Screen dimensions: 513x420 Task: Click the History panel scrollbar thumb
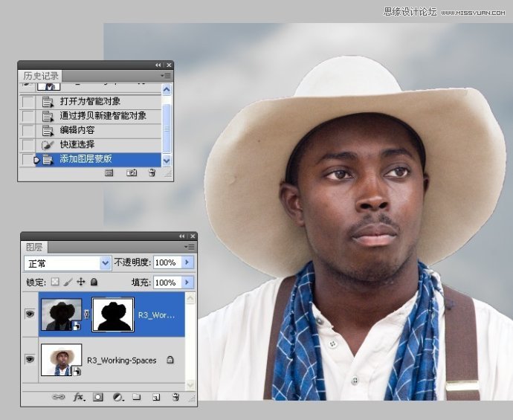(167, 129)
